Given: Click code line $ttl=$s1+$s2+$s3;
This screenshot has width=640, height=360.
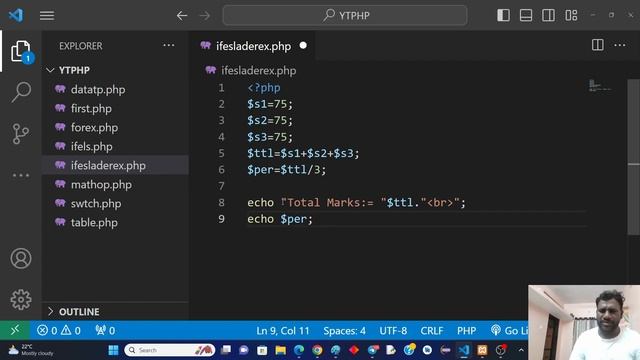Looking at the screenshot, I should [x=303, y=153].
